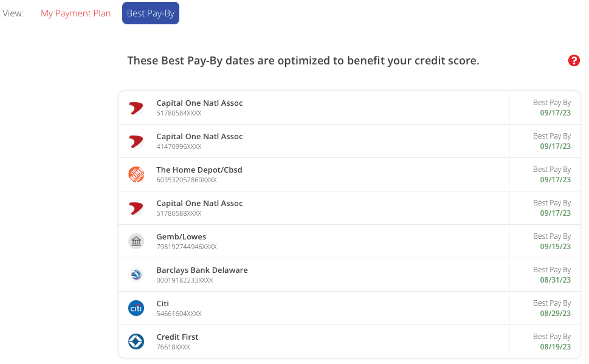Click Capital One logo for account 41470996XXXX

point(136,141)
